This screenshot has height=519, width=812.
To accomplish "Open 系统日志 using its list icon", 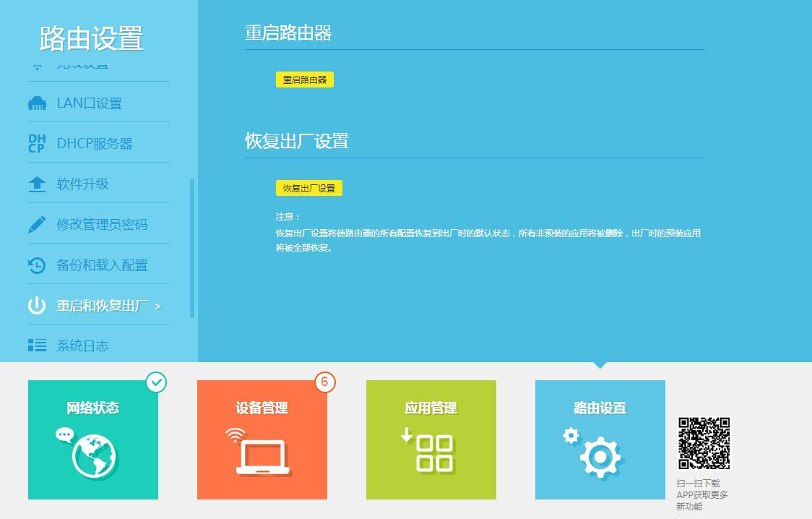I will point(37,346).
